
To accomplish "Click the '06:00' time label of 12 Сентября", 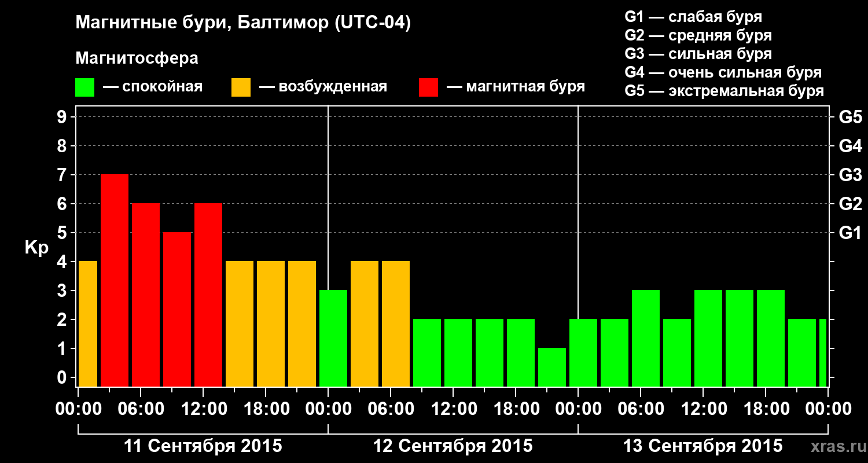I will click(391, 409).
